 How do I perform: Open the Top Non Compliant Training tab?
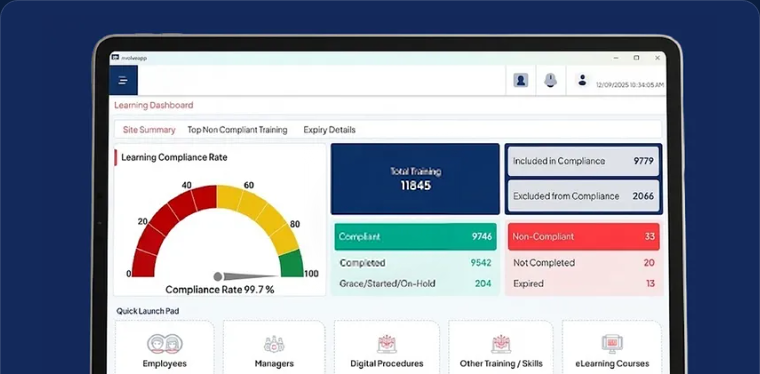pyautogui.click(x=238, y=130)
